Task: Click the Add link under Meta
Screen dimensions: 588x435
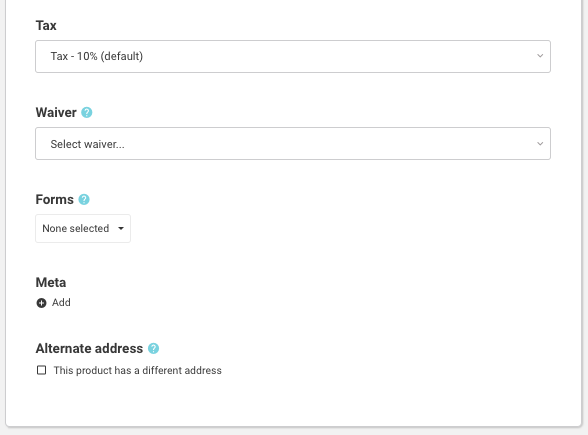Action: coord(61,302)
